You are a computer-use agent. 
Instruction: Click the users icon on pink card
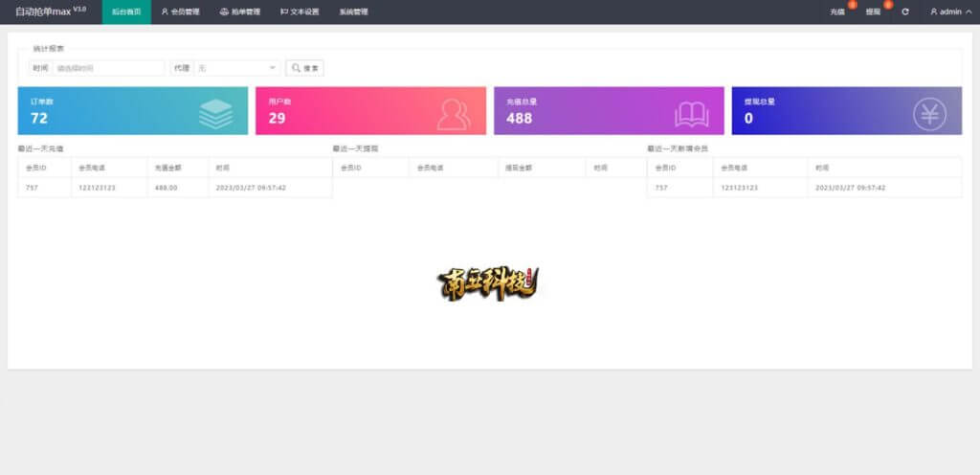tap(454, 114)
